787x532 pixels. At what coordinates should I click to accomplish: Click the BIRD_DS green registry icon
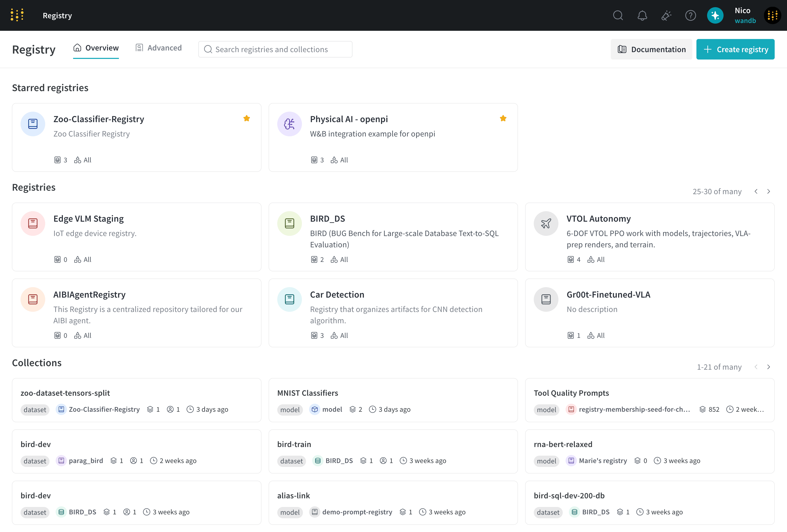(290, 223)
